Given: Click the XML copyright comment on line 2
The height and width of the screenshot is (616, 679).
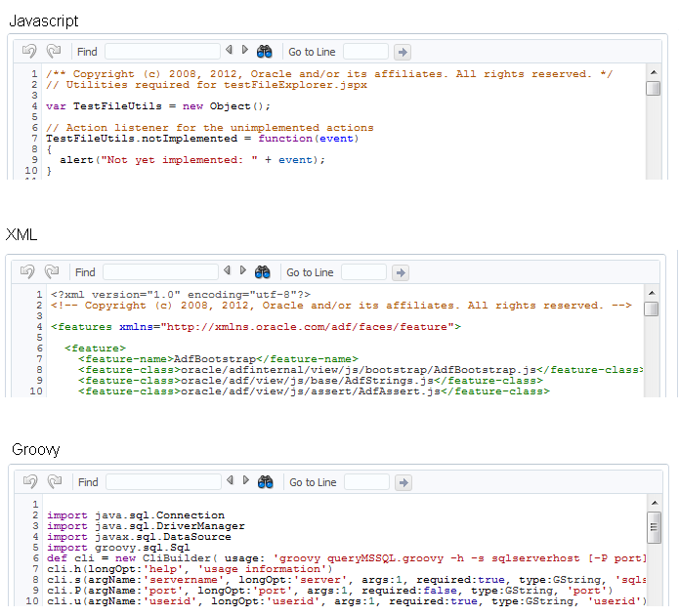Looking at the screenshot, I should [341, 306].
